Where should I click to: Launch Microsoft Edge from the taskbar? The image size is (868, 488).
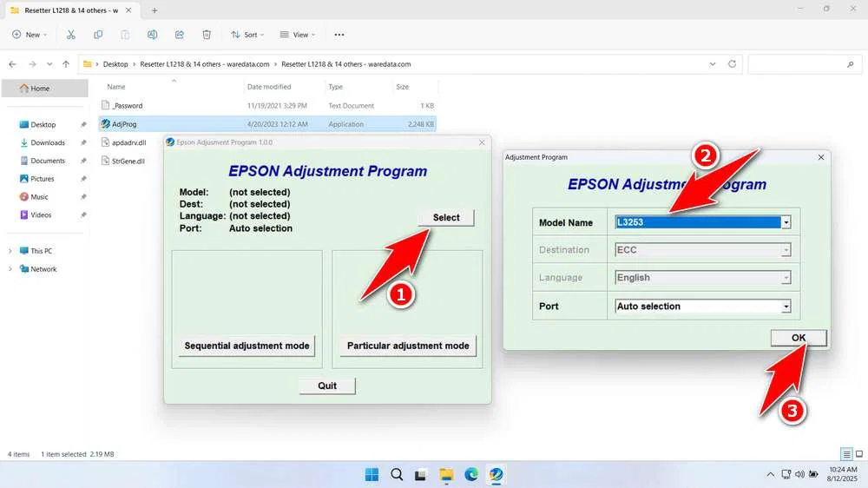(x=471, y=474)
